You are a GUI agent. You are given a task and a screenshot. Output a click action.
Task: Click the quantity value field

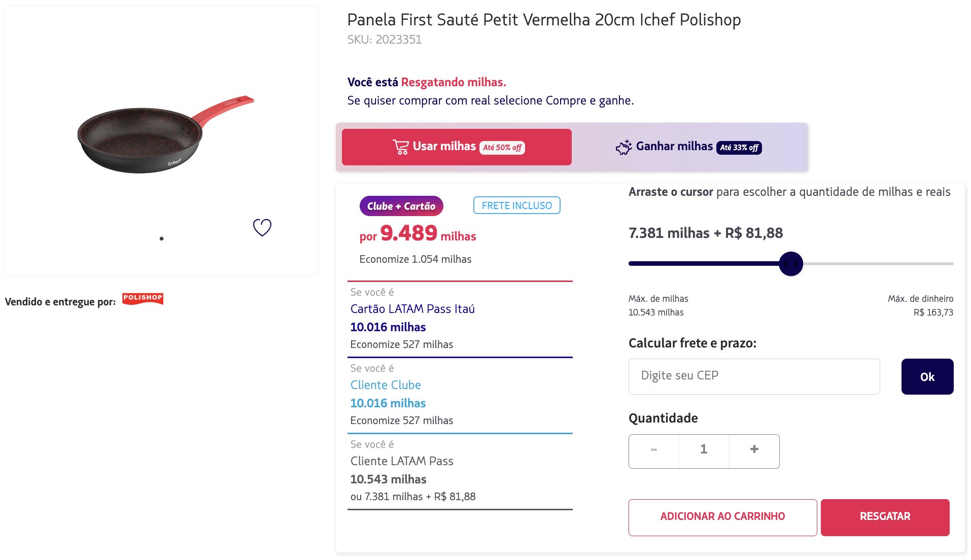(x=704, y=450)
